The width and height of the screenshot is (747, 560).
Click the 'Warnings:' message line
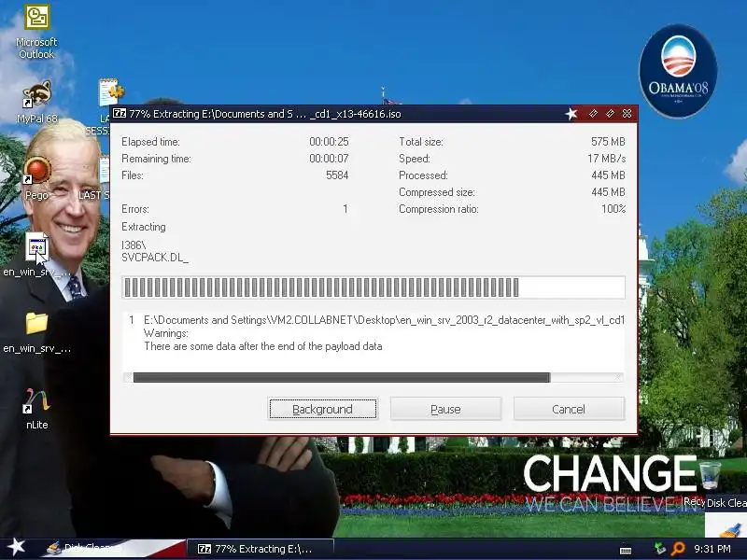pos(166,333)
